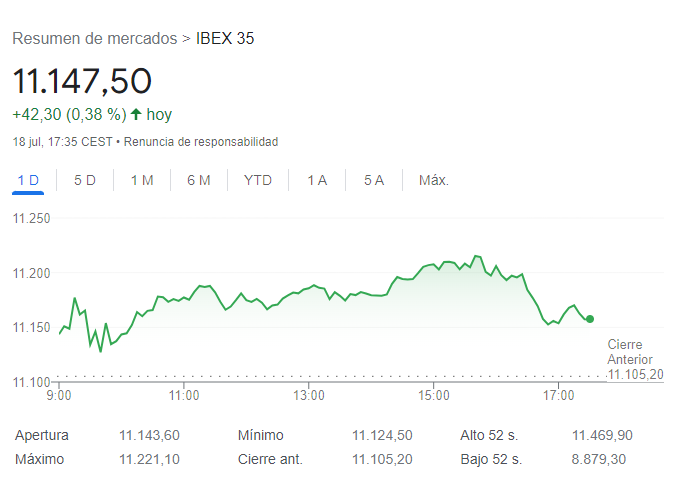
Task: Click the Apertura value 11.143,60
Action: (x=149, y=435)
